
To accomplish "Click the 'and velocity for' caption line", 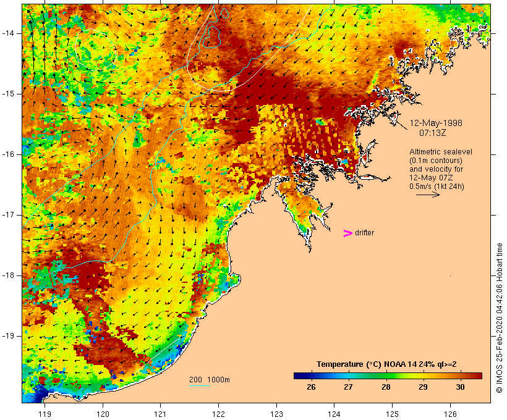I will click(436, 169).
